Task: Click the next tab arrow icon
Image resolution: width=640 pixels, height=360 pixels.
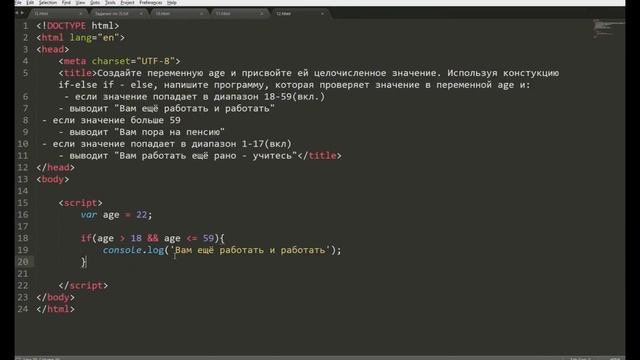Action: click(x=22, y=13)
